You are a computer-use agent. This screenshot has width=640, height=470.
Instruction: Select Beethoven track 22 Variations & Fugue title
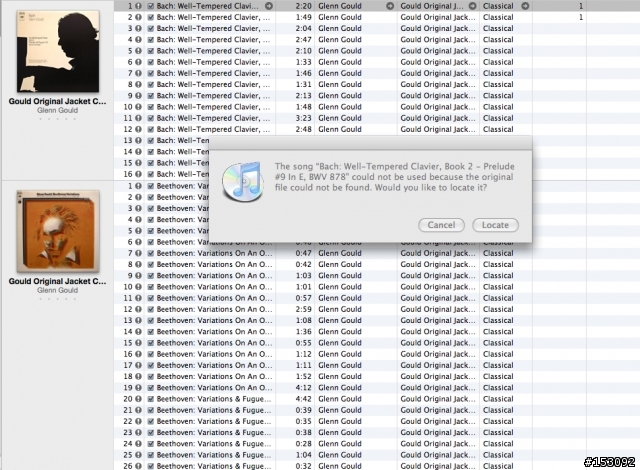[213, 421]
